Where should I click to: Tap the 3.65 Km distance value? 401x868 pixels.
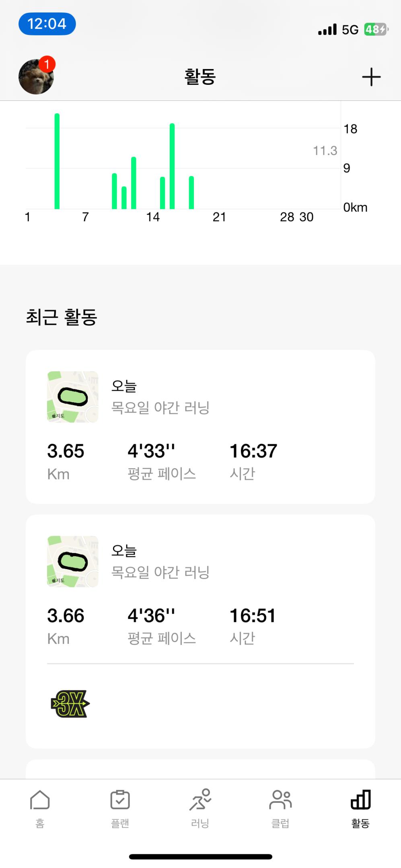[66, 451]
